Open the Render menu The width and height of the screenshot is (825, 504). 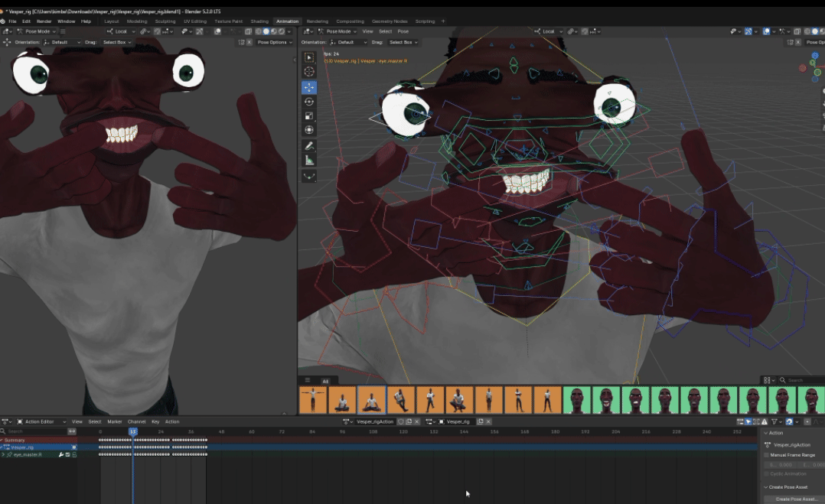click(44, 21)
